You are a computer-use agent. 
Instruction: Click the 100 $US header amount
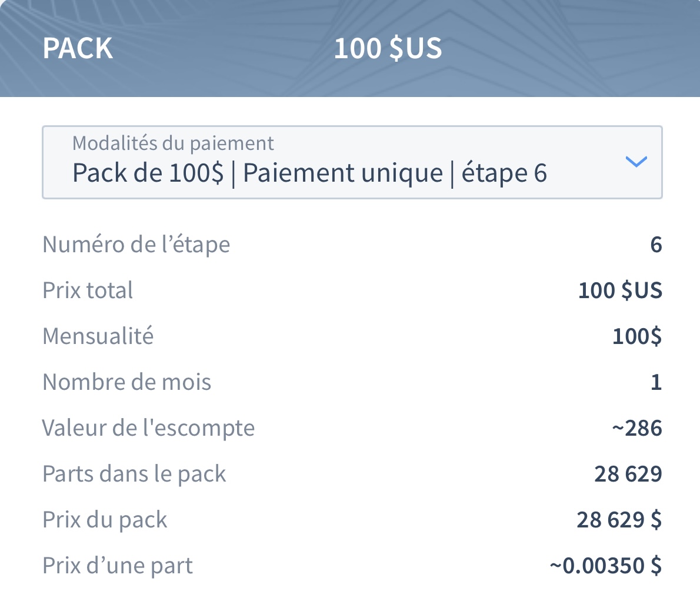388,48
